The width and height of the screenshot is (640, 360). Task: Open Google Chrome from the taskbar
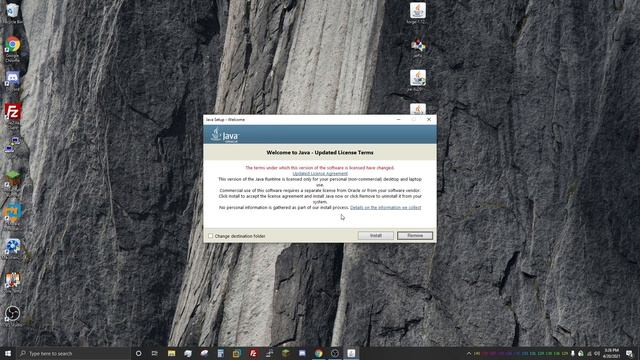point(318,353)
